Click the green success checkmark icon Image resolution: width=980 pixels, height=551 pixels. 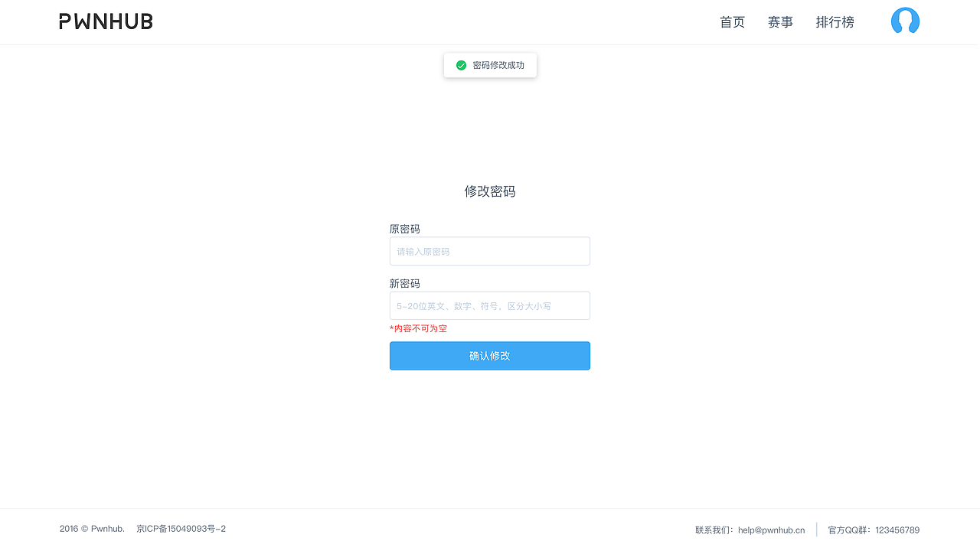coord(461,65)
